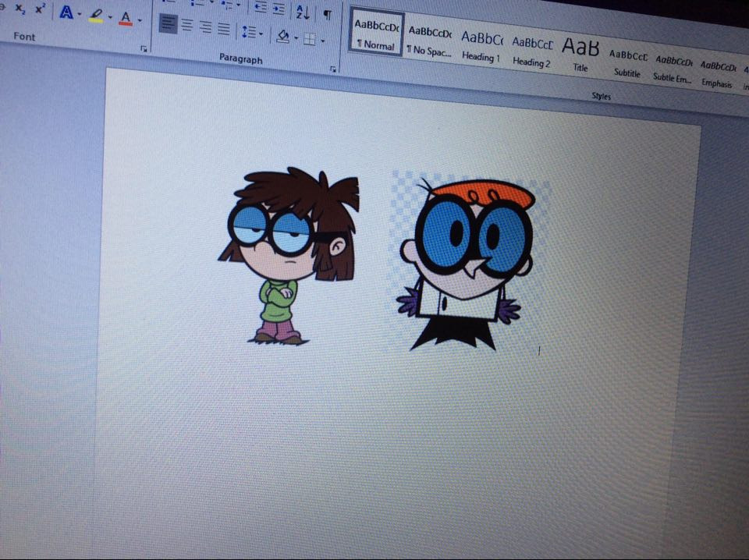
Task: Apply Heading 1 style
Action: (x=481, y=46)
